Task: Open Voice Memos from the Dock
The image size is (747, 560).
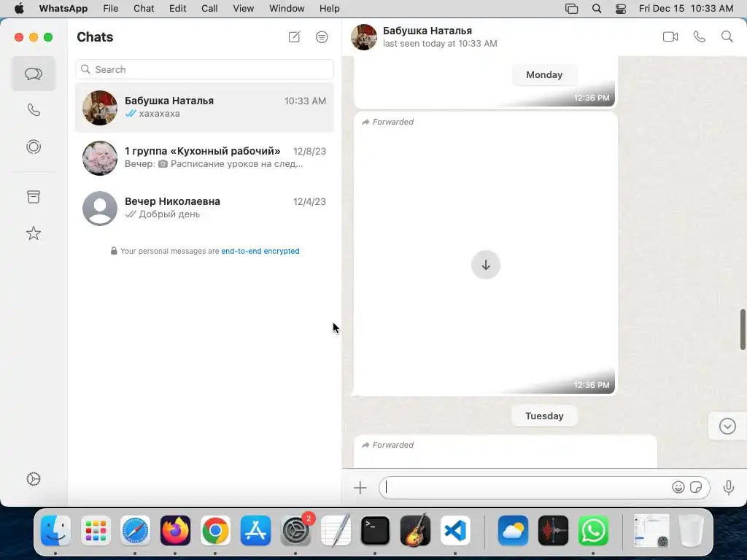Action: click(x=553, y=531)
